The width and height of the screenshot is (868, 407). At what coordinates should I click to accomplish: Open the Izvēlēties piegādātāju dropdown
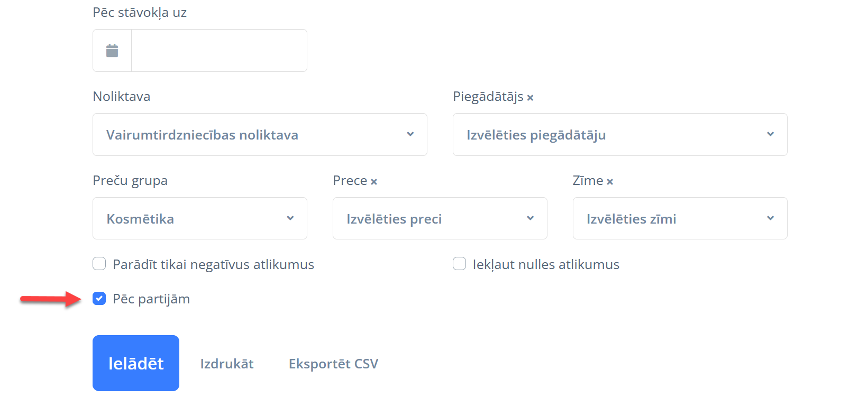pyautogui.click(x=608, y=135)
